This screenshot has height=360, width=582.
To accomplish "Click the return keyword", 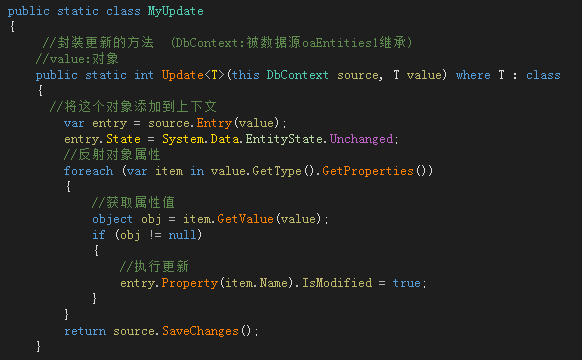I will click(x=85, y=331).
